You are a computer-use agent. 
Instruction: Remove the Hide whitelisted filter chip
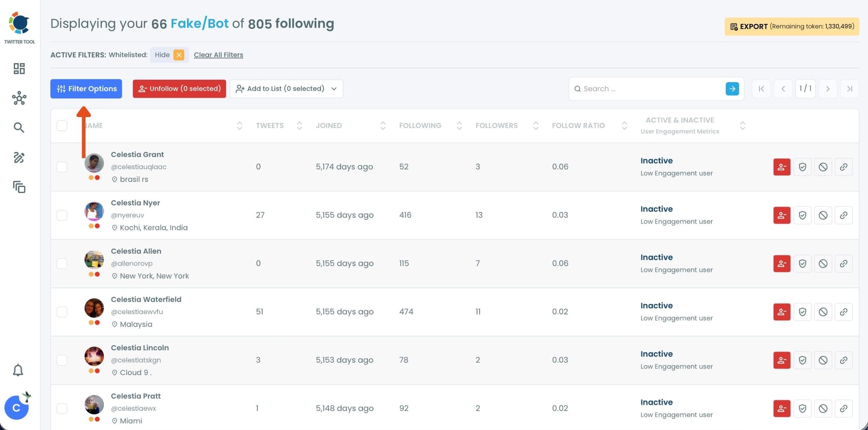[179, 55]
